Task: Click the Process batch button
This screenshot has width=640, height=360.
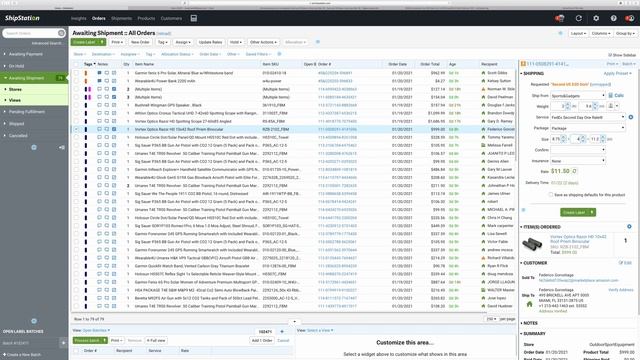Action: coord(90,340)
